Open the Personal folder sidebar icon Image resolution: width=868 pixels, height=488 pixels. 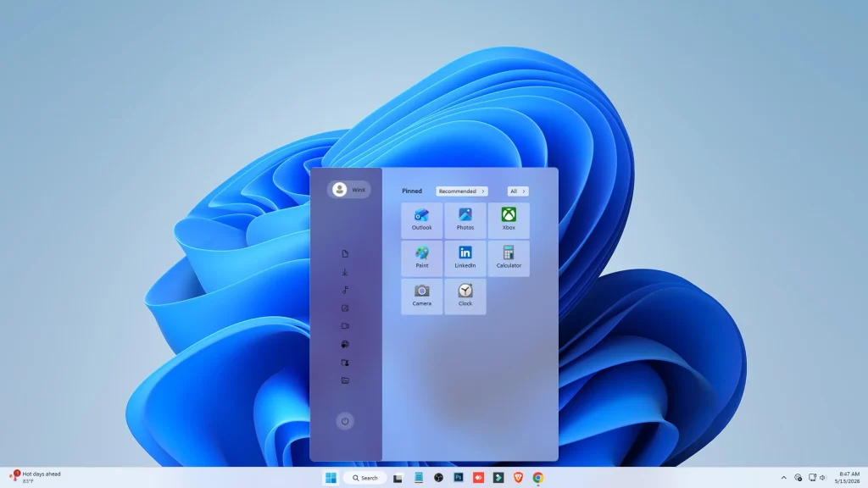coord(345,363)
